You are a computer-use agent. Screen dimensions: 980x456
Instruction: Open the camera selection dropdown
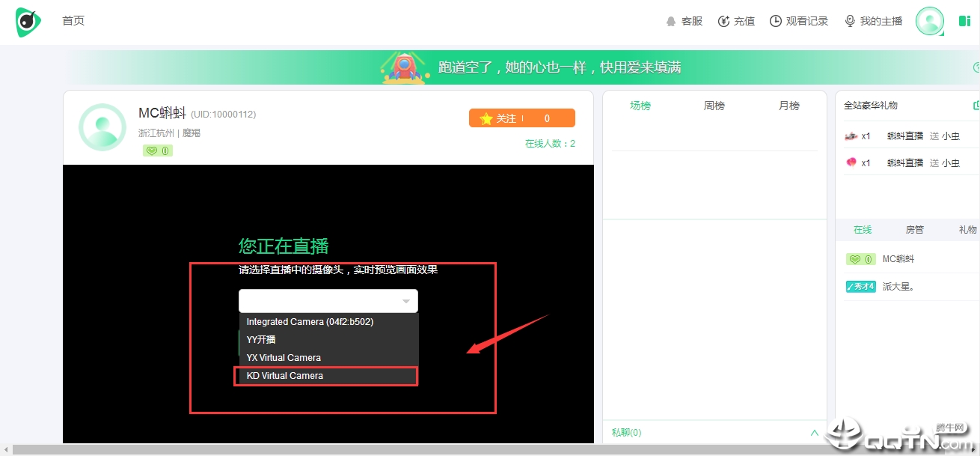(328, 301)
